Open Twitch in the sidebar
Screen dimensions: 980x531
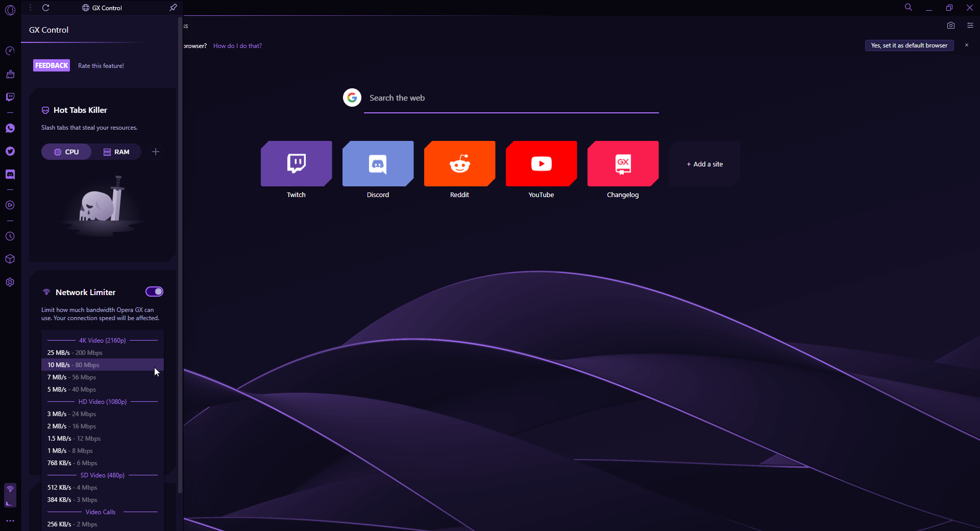click(10, 97)
